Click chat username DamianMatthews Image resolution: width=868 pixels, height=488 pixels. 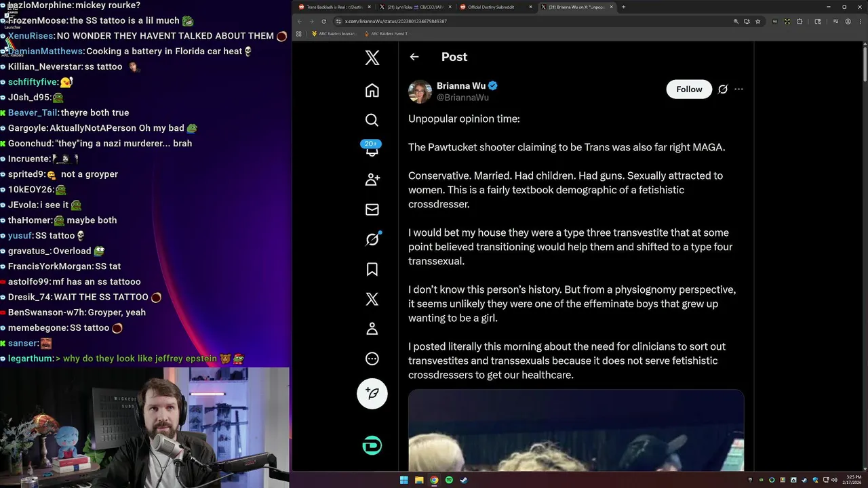45,52
